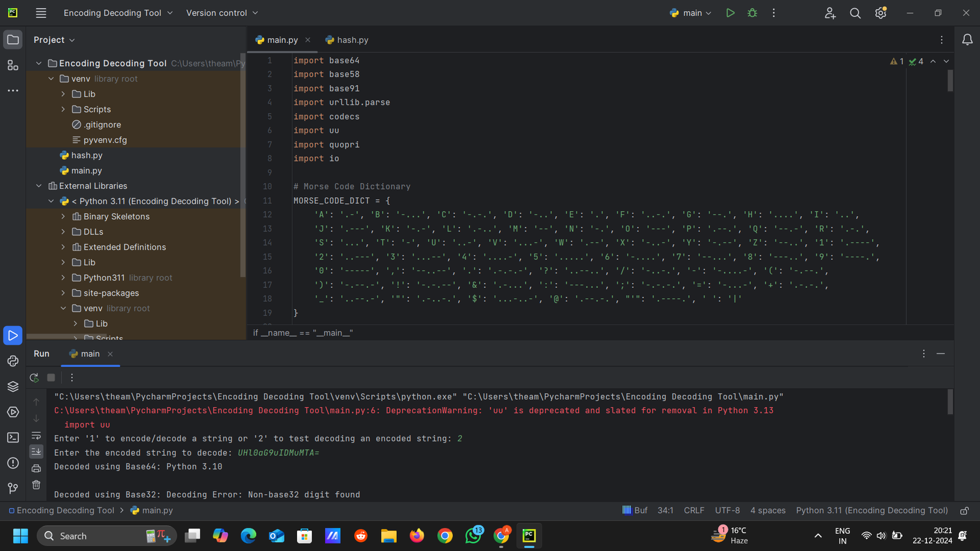Print the console output

tap(36, 468)
